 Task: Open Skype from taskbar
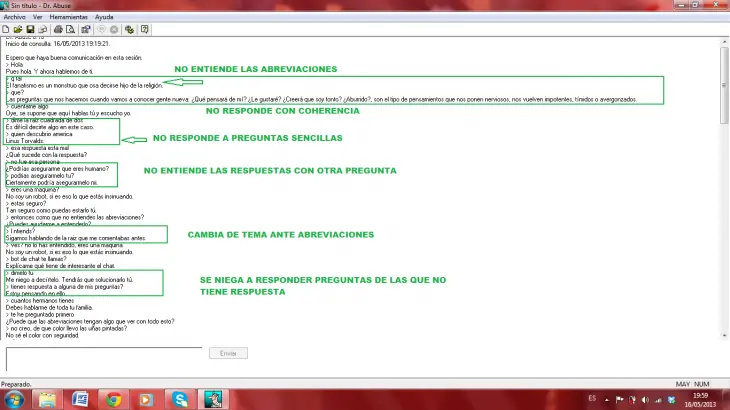tap(179, 399)
